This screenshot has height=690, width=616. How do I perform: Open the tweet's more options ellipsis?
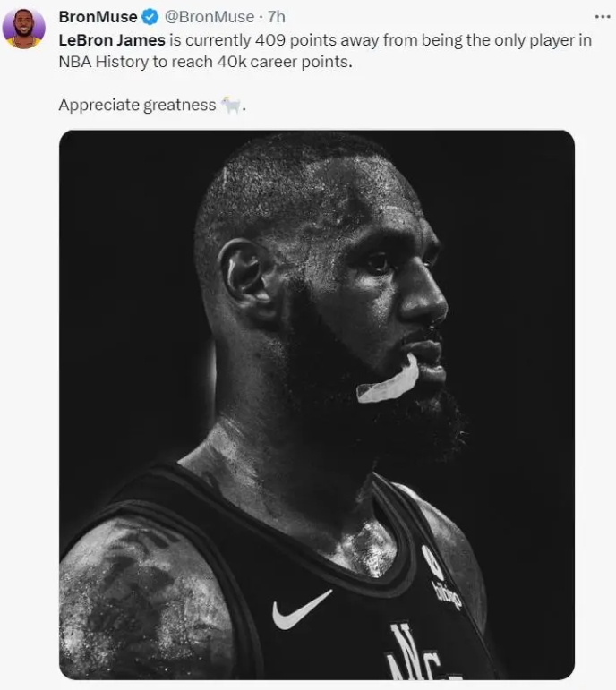pyautogui.click(x=602, y=17)
